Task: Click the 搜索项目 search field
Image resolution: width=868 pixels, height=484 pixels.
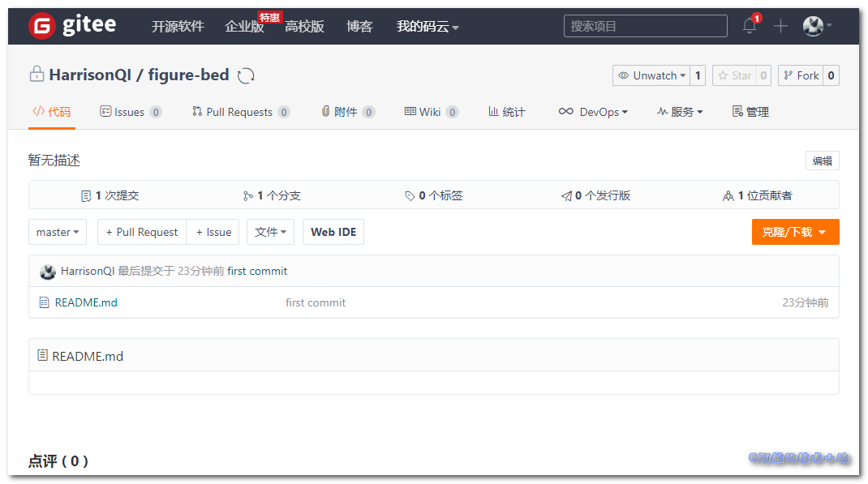Action: pos(645,26)
